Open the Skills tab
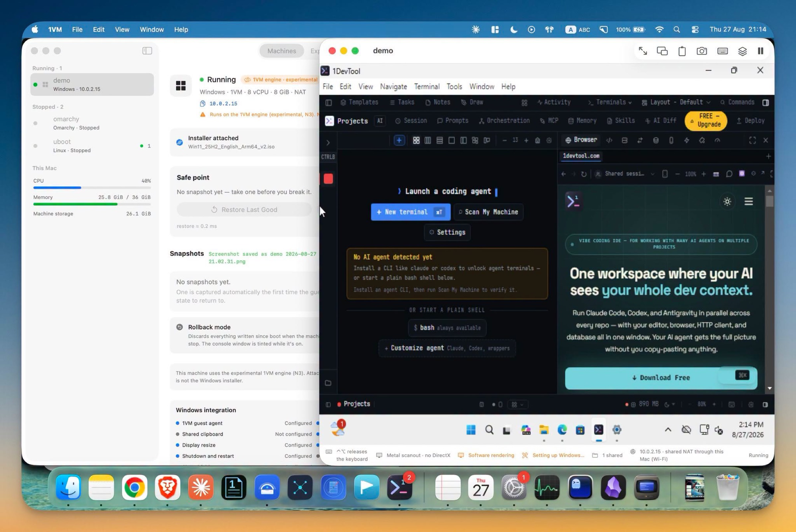This screenshot has width=796, height=532. pyautogui.click(x=621, y=121)
